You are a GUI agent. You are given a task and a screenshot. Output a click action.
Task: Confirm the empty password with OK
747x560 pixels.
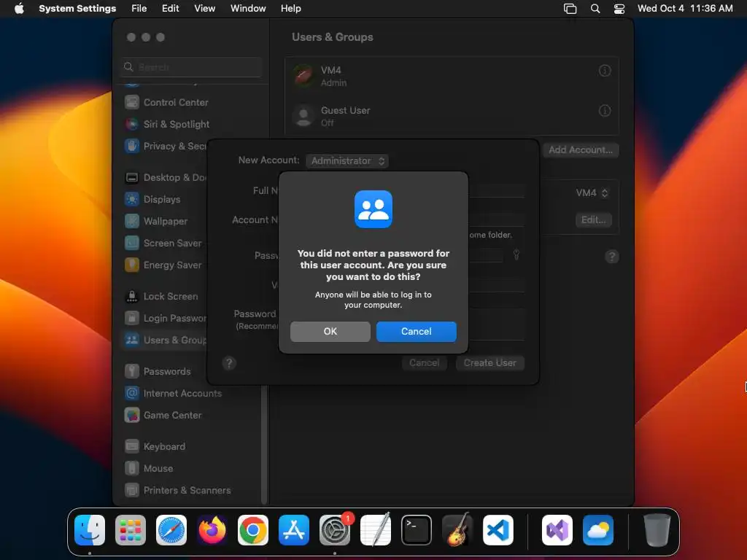coord(330,332)
